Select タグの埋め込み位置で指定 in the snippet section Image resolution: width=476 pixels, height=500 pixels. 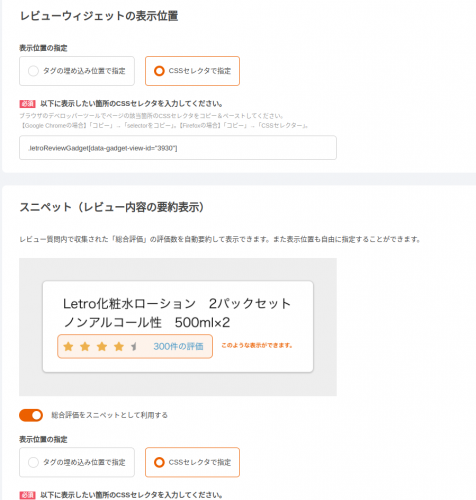(77, 462)
